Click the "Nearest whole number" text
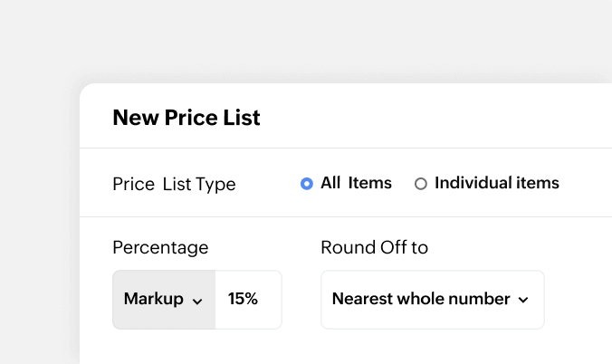The width and height of the screenshot is (612, 364). [x=421, y=299]
